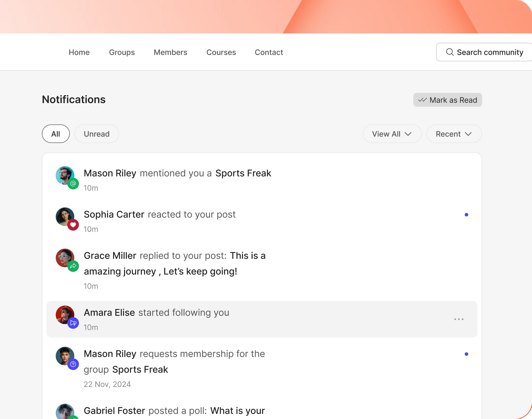Screen dimensions: 532x419
Task: Click the heart reaction badge on Sophia Carter
Action: click(x=73, y=225)
